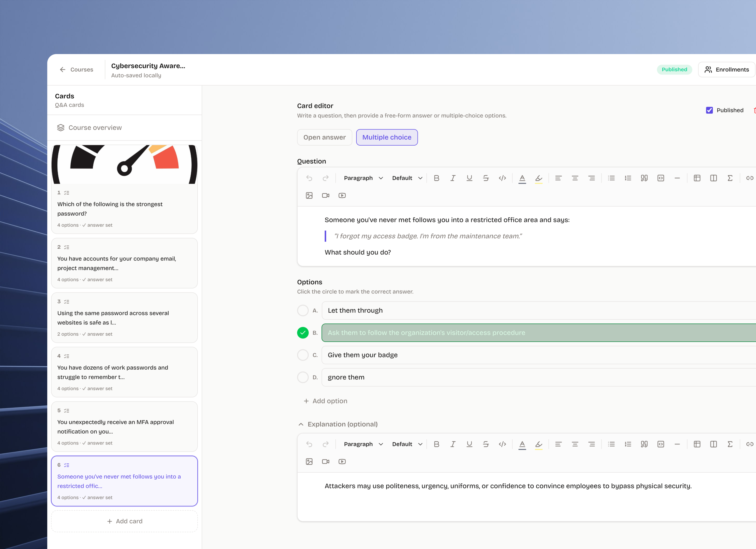
Task: Click the green check for option B
Action: [x=303, y=333]
